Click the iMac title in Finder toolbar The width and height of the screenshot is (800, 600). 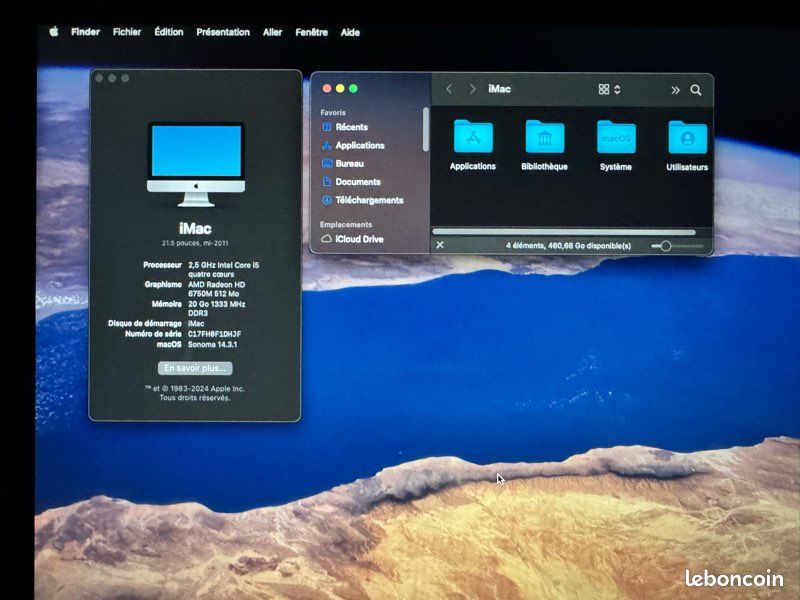click(x=499, y=89)
